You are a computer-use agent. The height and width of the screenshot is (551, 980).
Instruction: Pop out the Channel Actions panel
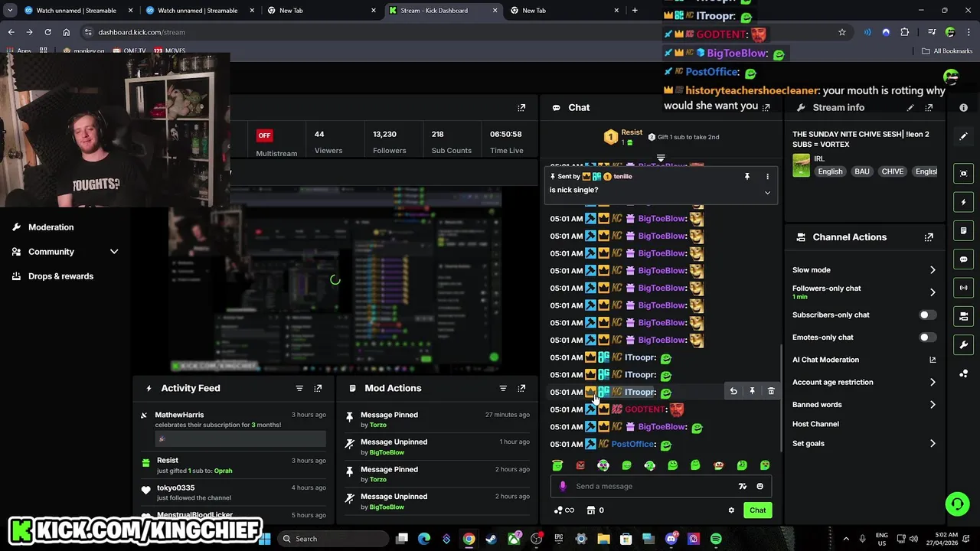click(x=929, y=237)
